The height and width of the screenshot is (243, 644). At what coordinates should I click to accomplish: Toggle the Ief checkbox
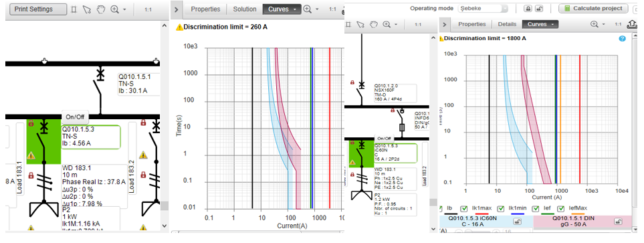click(x=536, y=208)
